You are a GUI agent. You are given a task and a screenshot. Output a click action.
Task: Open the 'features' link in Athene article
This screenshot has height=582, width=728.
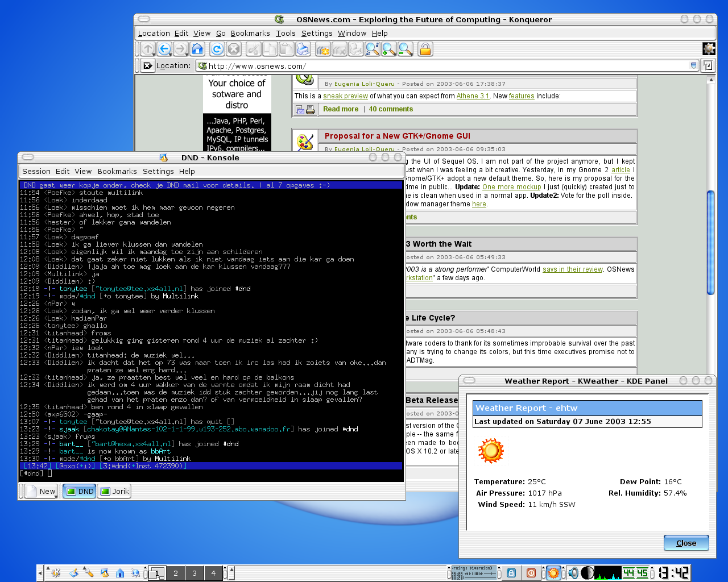coord(522,96)
